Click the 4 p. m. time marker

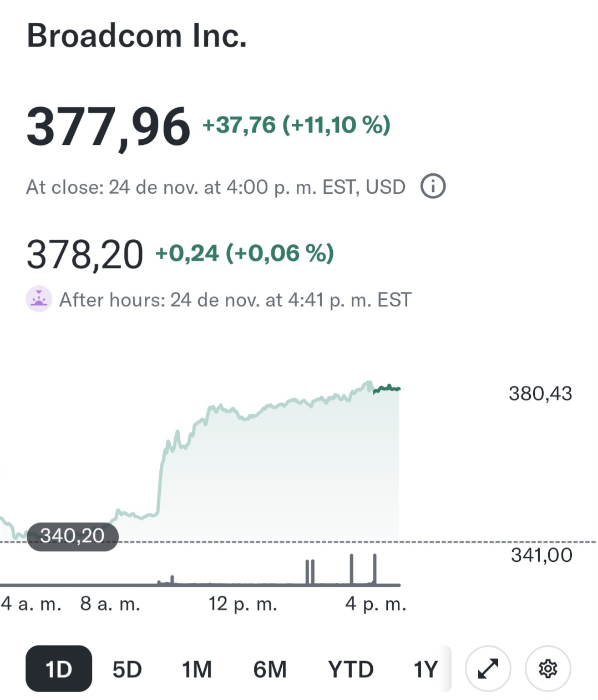pyautogui.click(x=376, y=603)
